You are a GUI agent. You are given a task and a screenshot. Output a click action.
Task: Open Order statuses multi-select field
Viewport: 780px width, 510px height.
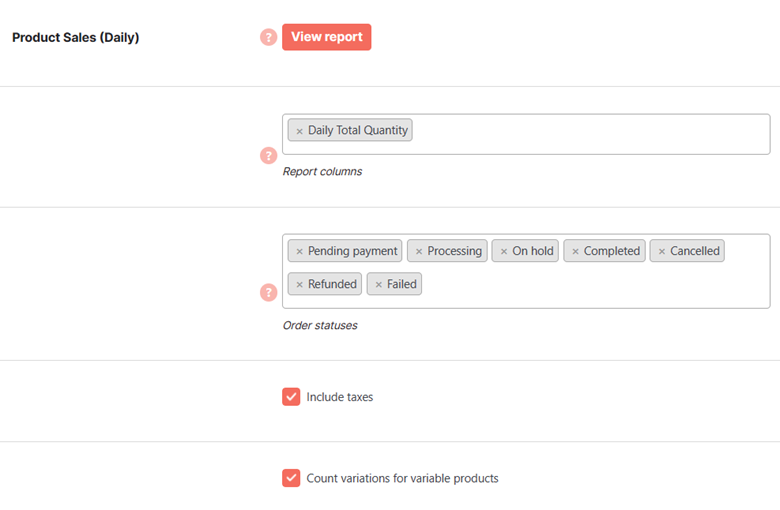pos(526,271)
